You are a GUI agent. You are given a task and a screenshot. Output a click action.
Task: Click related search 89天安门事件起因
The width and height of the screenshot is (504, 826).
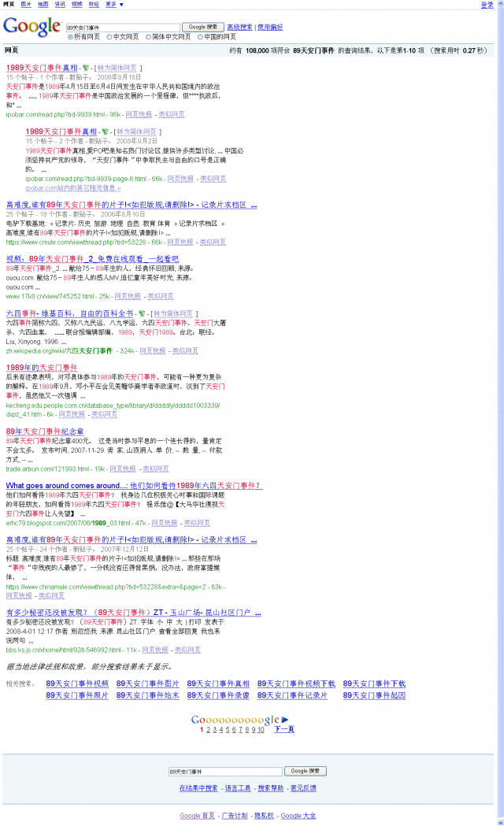tap(374, 695)
